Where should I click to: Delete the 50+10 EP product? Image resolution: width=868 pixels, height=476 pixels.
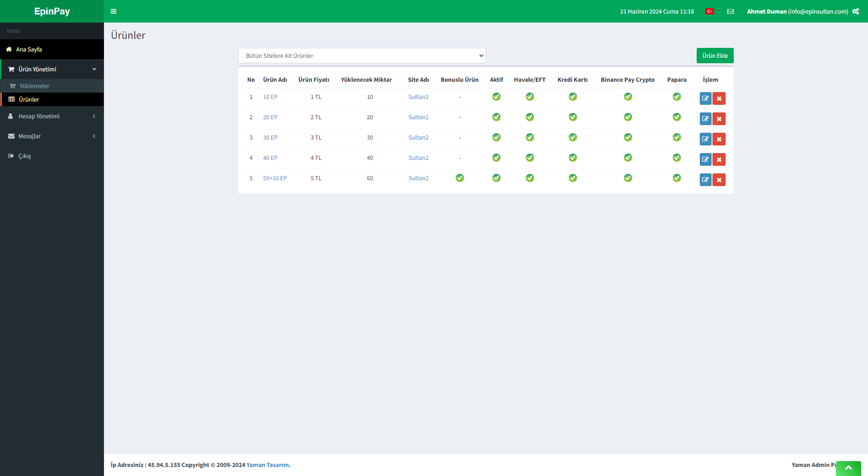pyautogui.click(x=719, y=180)
